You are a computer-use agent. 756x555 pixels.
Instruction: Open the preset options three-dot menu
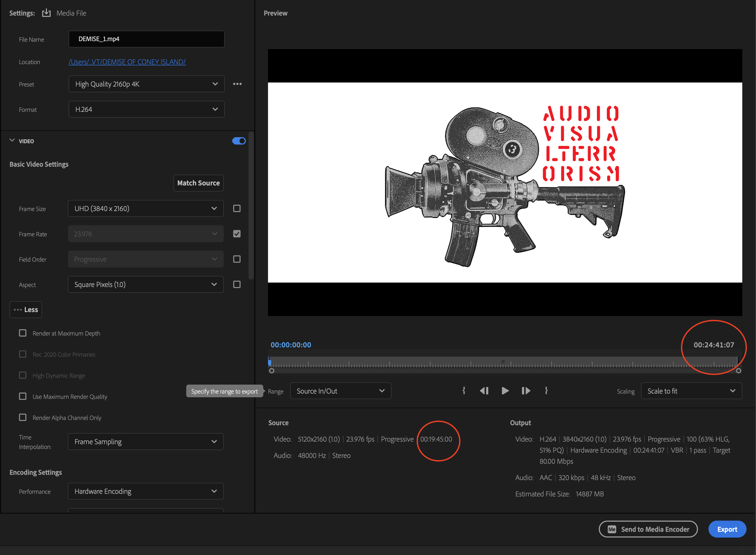click(237, 84)
